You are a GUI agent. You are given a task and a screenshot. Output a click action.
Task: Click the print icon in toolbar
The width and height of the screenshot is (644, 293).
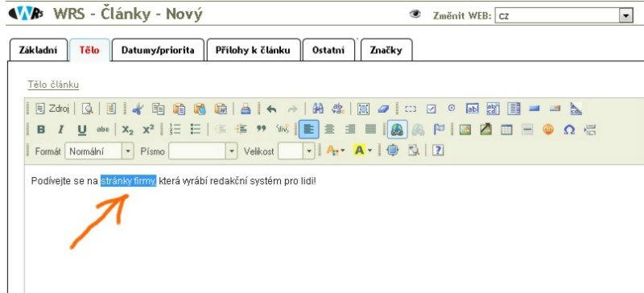[x=246, y=109]
